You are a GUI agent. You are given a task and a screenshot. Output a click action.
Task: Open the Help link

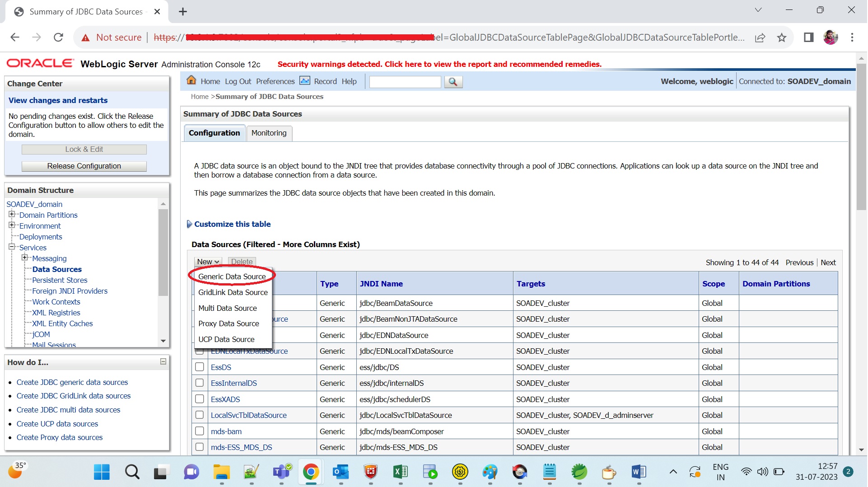click(x=349, y=82)
